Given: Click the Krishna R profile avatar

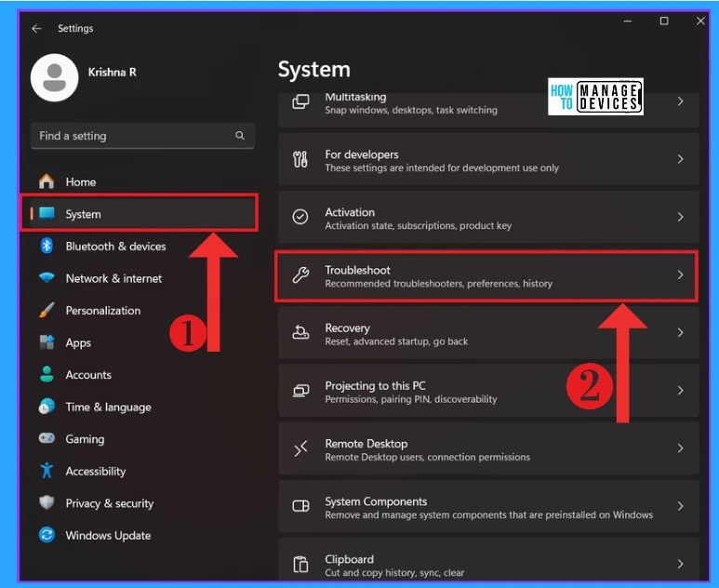Looking at the screenshot, I should (54, 77).
